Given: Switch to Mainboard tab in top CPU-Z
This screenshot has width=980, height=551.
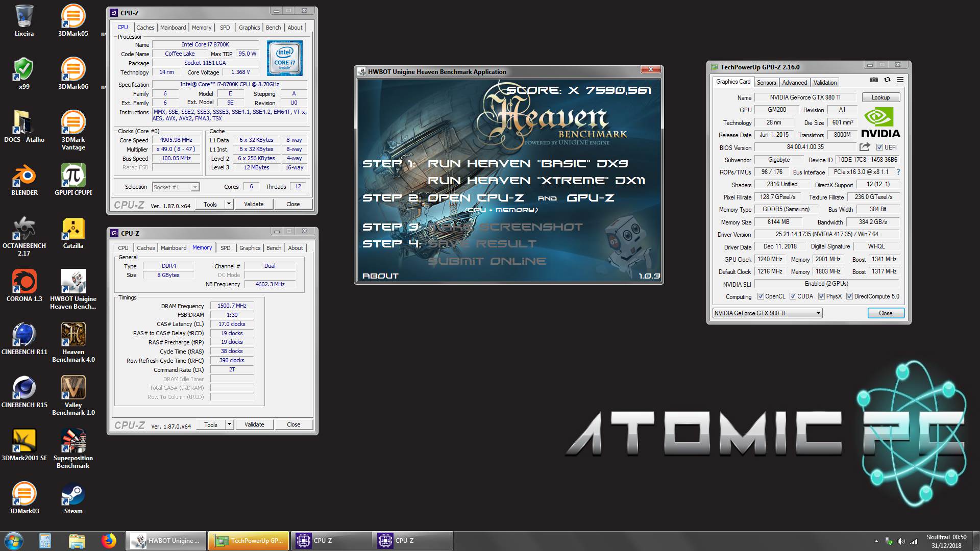Looking at the screenshot, I should (x=173, y=28).
